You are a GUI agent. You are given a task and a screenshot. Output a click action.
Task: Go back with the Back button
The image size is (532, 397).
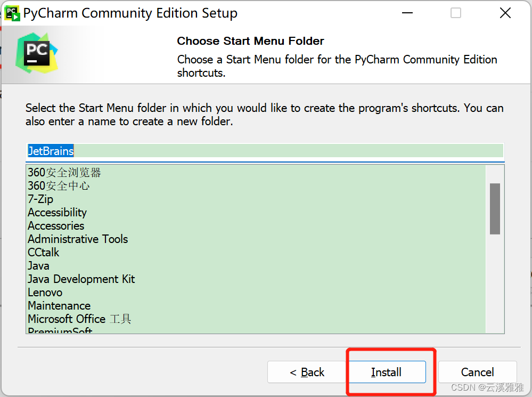(x=307, y=372)
